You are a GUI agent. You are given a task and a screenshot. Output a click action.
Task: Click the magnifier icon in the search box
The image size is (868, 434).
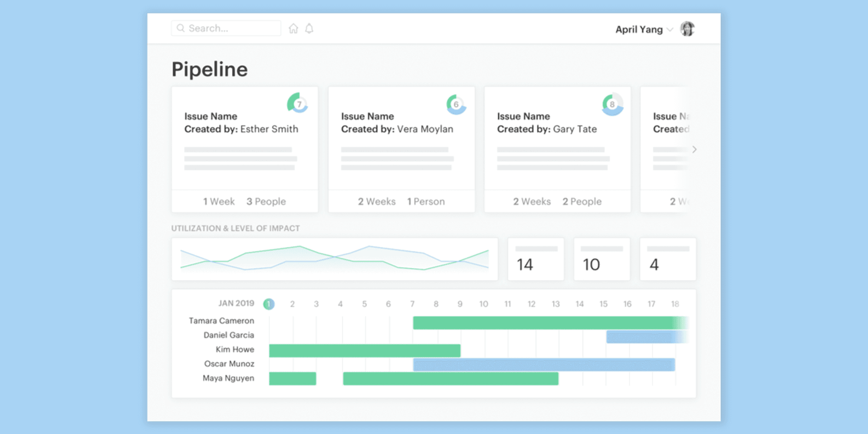pos(181,28)
